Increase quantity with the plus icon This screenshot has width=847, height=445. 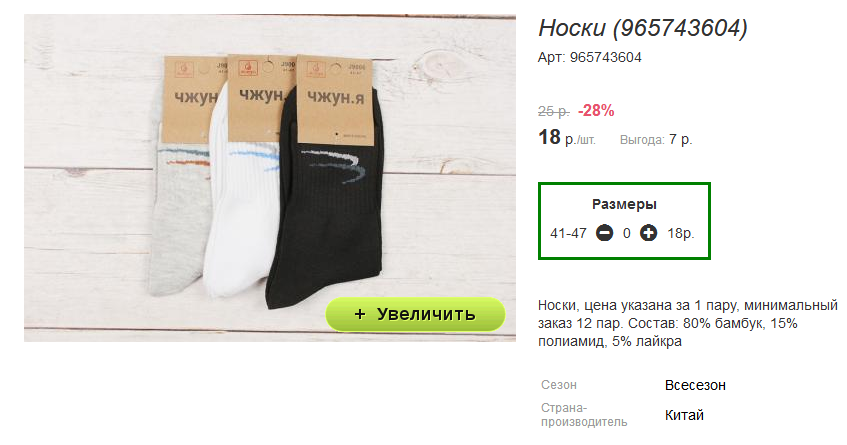648,233
